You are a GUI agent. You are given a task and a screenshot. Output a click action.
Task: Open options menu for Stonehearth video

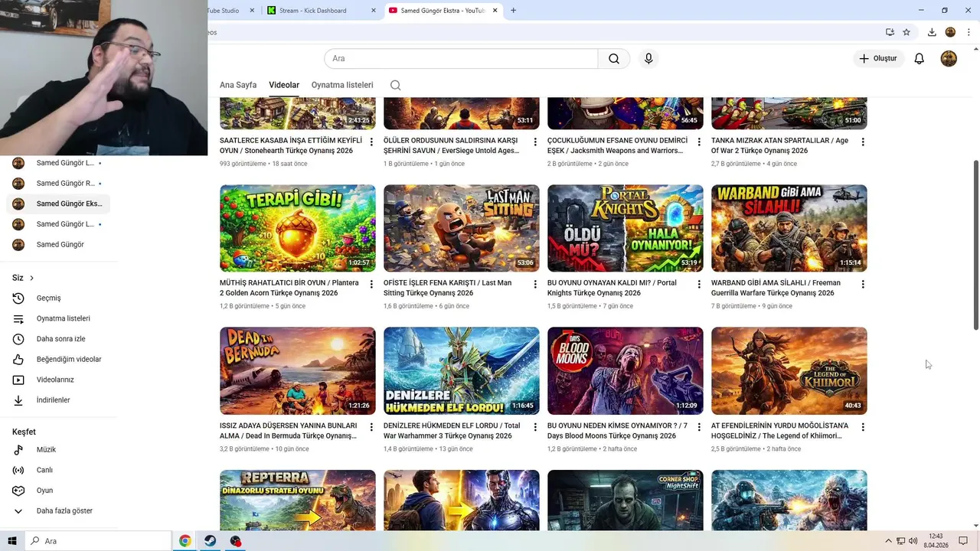click(371, 142)
